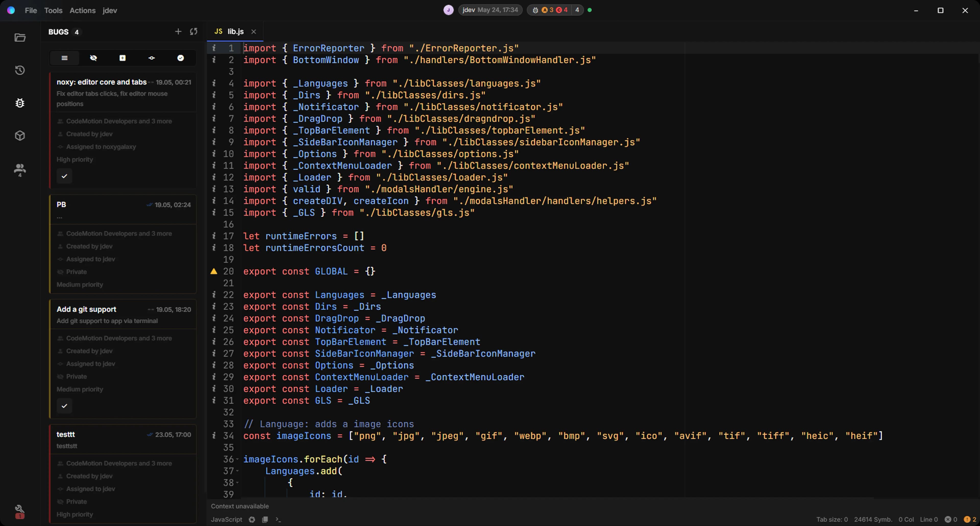This screenshot has width=980, height=526.
Task: Open the Tools menu
Action: (x=53, y=10)
